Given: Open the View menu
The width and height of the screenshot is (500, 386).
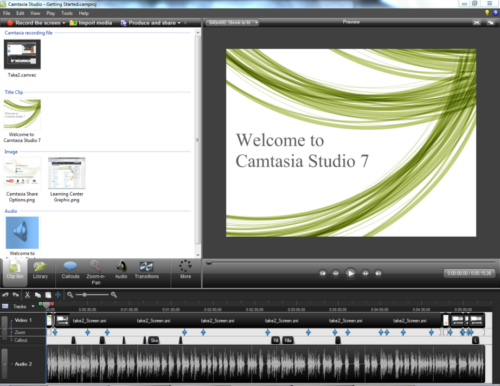Looking at the screenshot, I should (35, 13).
